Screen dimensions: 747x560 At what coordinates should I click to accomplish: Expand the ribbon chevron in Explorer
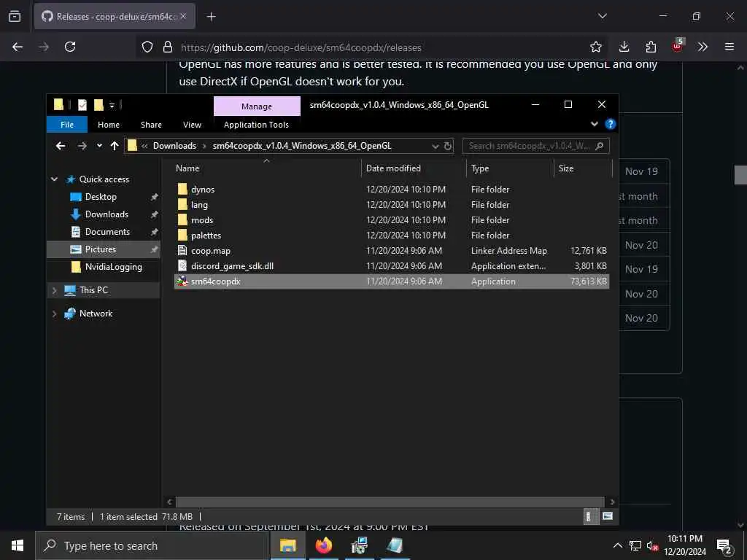coord(594,124)
